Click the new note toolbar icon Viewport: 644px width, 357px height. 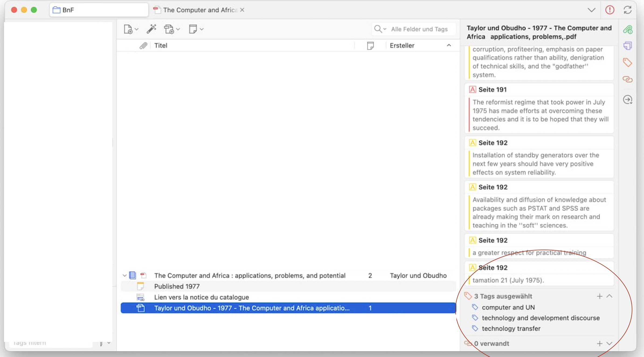click(x=193, y=29)
